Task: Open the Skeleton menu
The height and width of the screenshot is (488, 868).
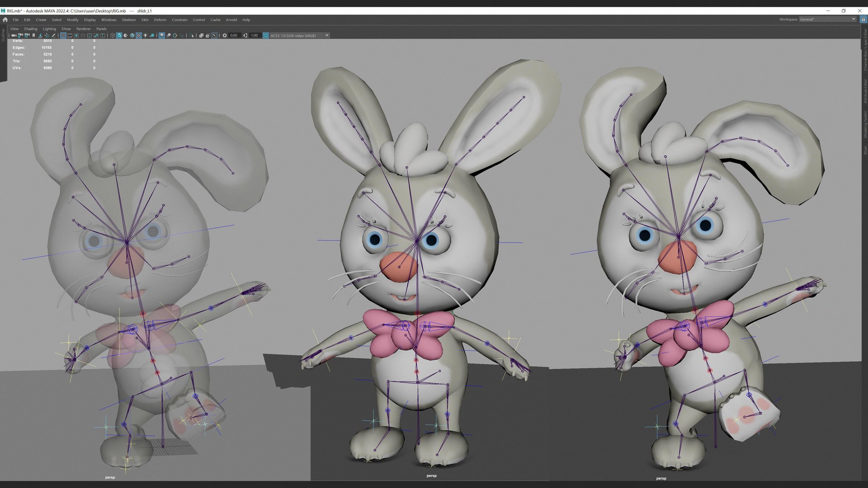Action: (129, 20)
